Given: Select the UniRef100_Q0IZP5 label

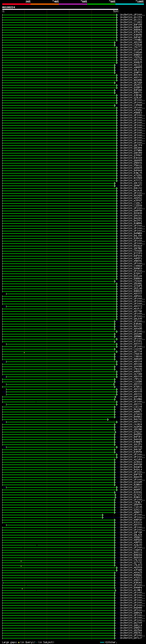Looking at the screenshot, I should [131, 50].
